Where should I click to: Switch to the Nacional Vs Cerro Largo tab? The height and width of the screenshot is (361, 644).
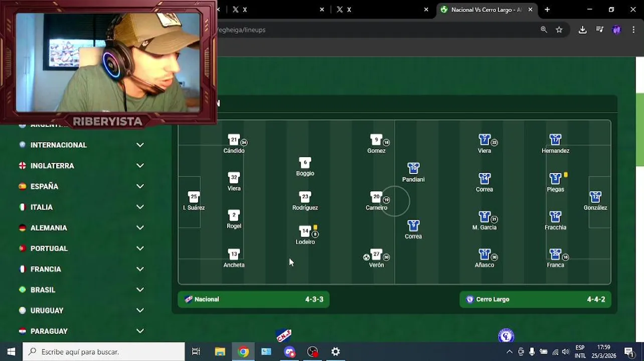pos(487,10)
